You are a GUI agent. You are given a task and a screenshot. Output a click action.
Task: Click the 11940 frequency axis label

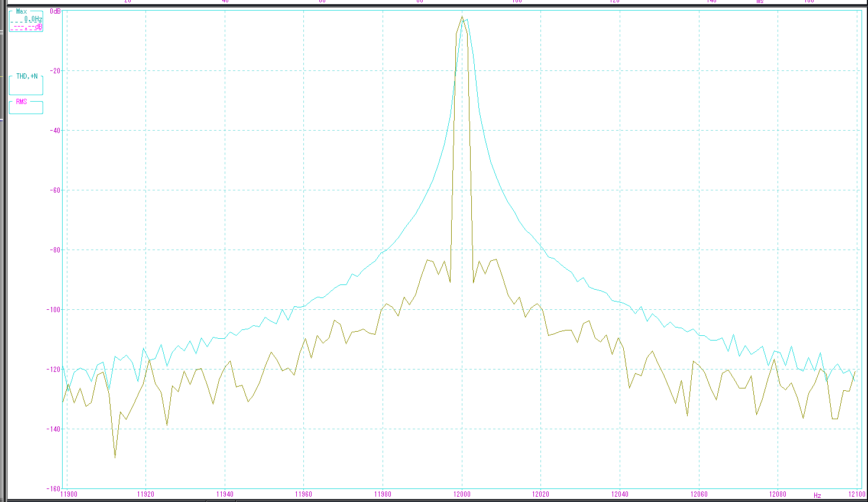pyautogui.click(x=225, y=494)
